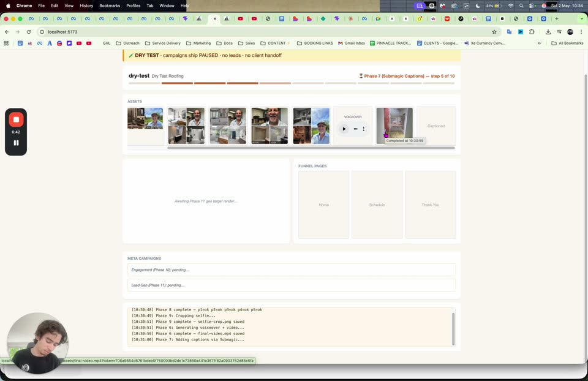This screenshot has height=381, width=588.
Task: Open the final video thumbnail in assets
Action: tap(394, 126)
